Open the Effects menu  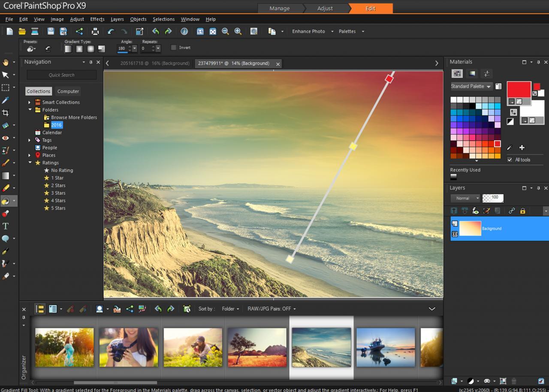[x=97, y=19]
